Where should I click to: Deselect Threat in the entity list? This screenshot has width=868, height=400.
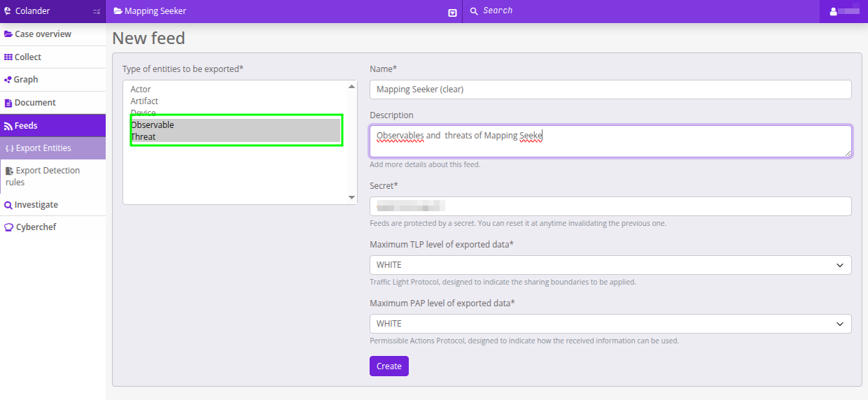pos(143,137)
